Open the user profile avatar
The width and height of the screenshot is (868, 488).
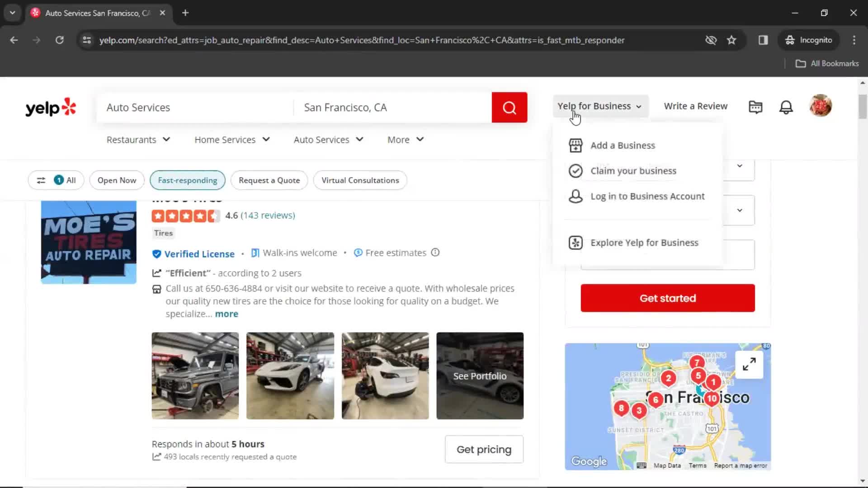(821, 106)
